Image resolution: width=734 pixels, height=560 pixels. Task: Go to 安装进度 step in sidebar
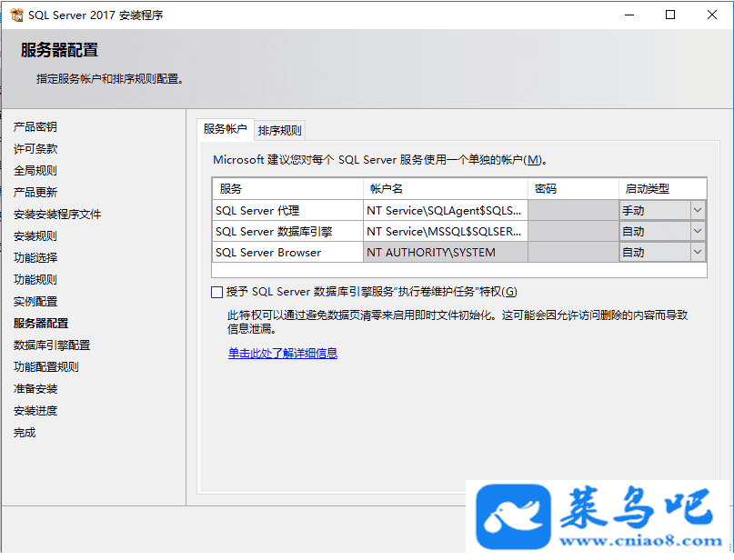tap(35, 411)
